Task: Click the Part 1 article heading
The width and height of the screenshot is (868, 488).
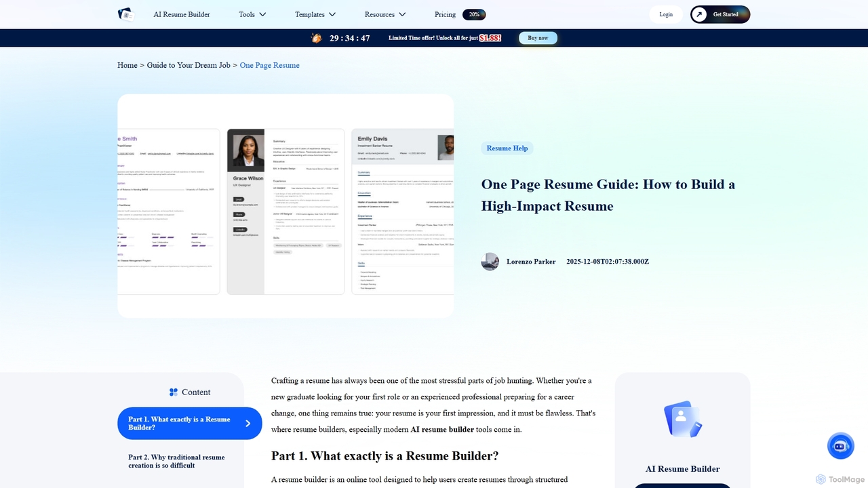Action: click(x=385, y=455)
